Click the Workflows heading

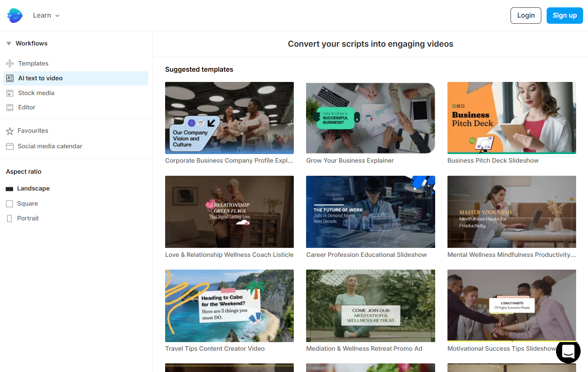point(32,43)
